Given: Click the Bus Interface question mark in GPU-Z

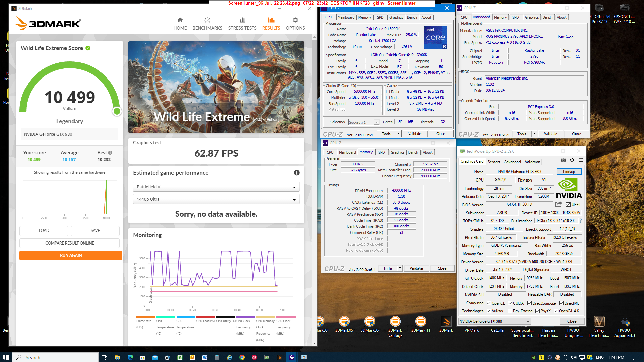Looking at the screenshot, I should tap(581, 221).
